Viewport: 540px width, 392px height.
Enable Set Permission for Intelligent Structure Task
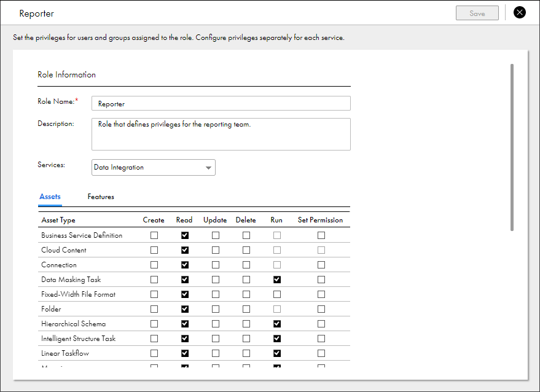coord(321,339)
